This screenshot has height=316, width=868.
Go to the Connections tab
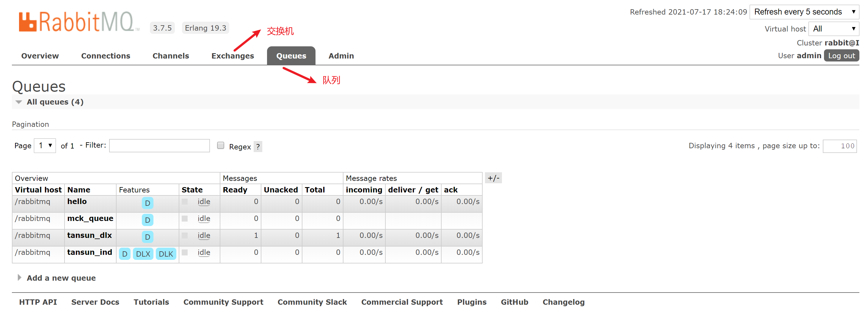pos(106,56)
